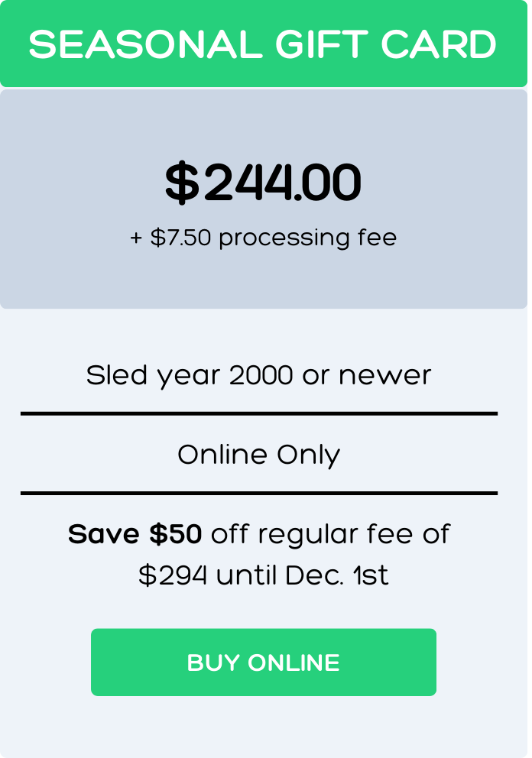Click the '+ $7.50 processing fee' line

tap(263, 238)
